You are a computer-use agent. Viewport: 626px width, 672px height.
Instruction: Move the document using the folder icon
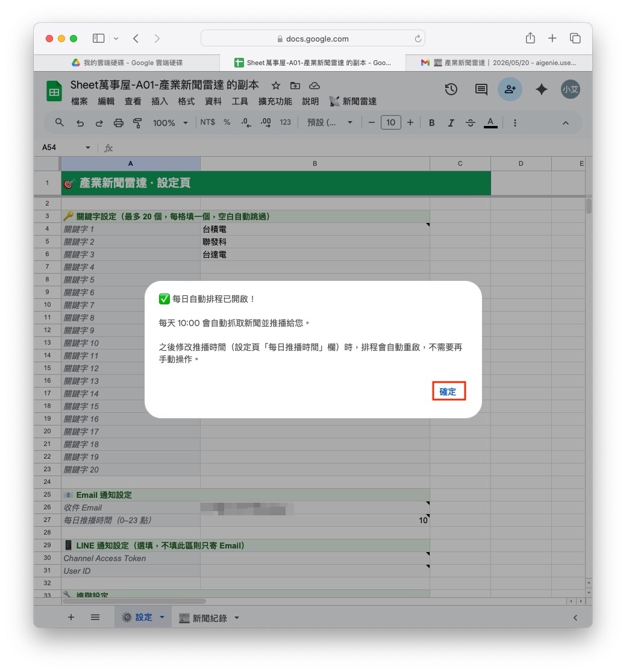[295, 86]
